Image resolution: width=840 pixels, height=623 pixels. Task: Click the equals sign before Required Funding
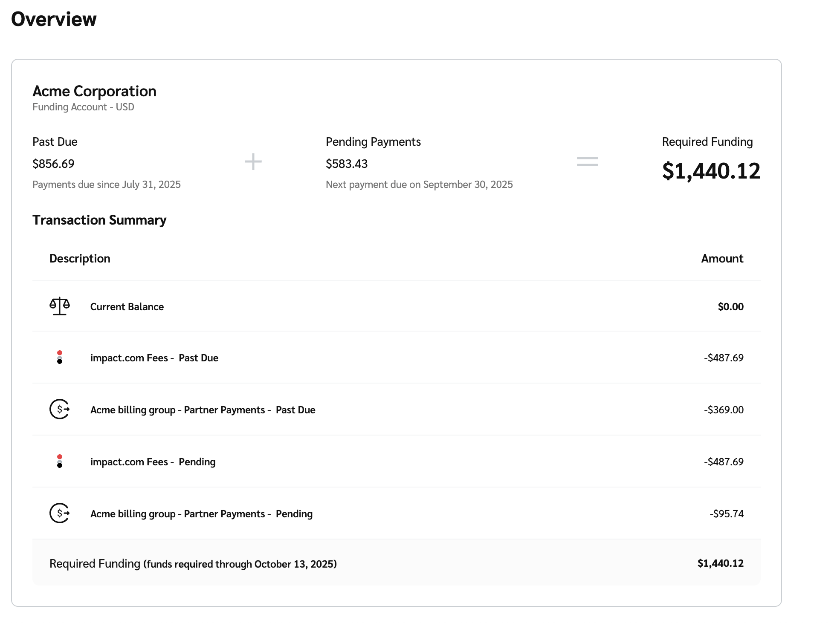coord(587,162)
